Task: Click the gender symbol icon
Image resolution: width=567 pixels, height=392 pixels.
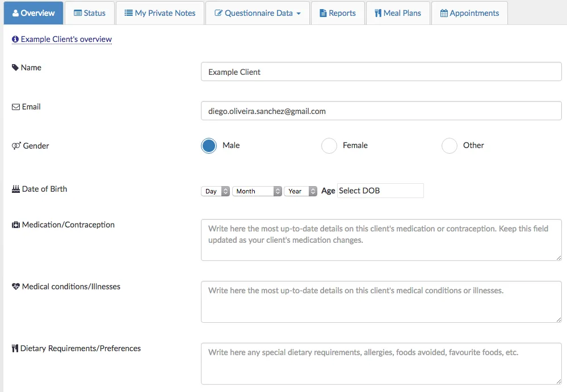Action: pyautogui.click(x=16, y=146)
